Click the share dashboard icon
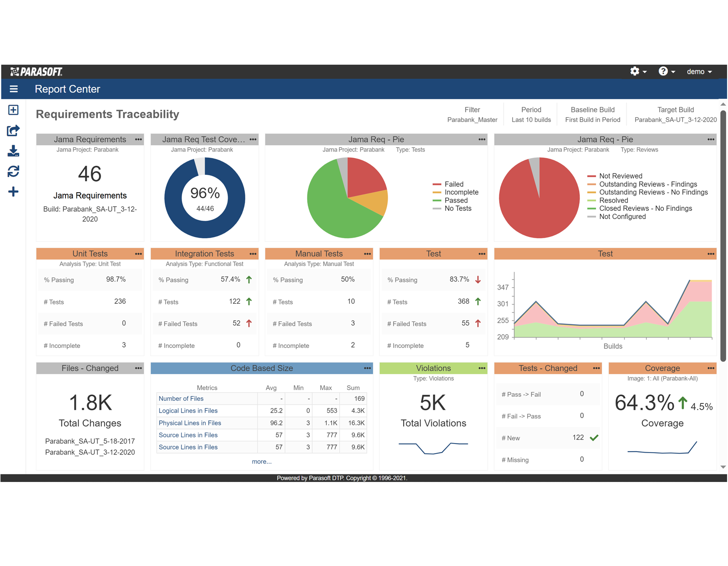 pyautogui.click(x=13, y=131)
